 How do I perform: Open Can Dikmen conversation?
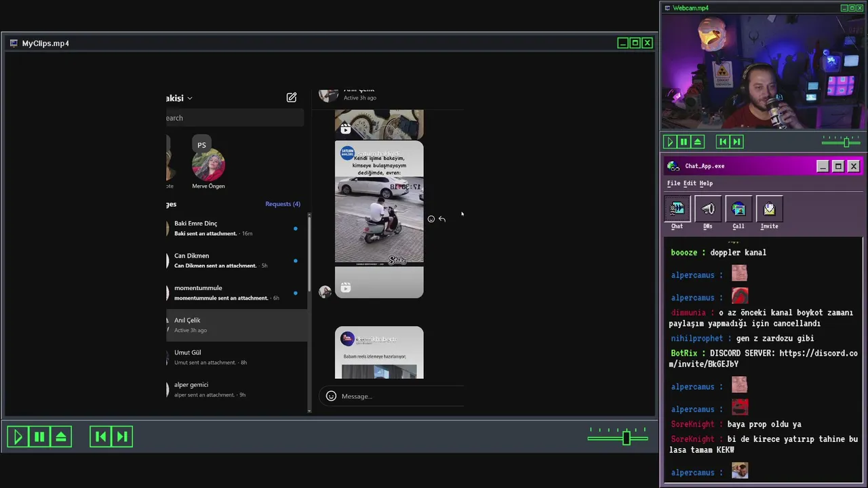237,260
